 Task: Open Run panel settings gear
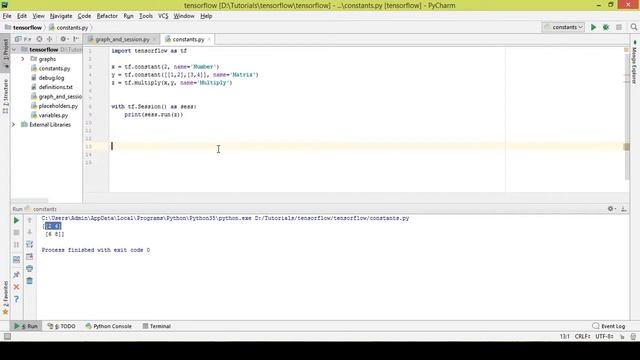pos(611,209)
